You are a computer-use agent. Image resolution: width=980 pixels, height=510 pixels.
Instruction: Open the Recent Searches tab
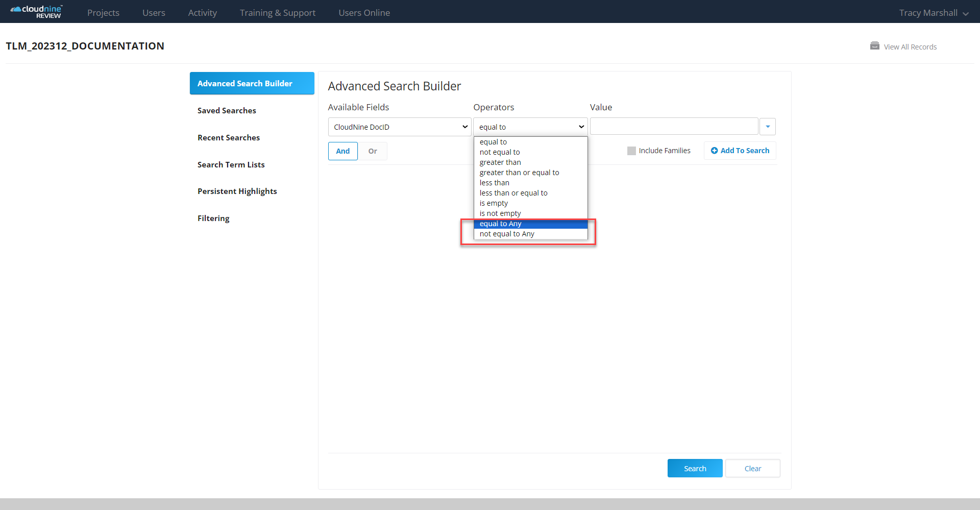coord(229,137)
